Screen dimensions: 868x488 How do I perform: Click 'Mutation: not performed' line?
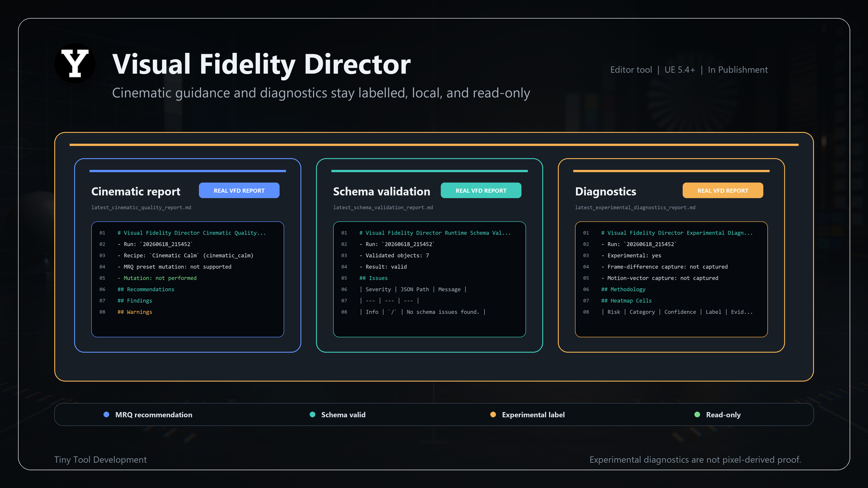pyautogui.click(x=157, y=278)
